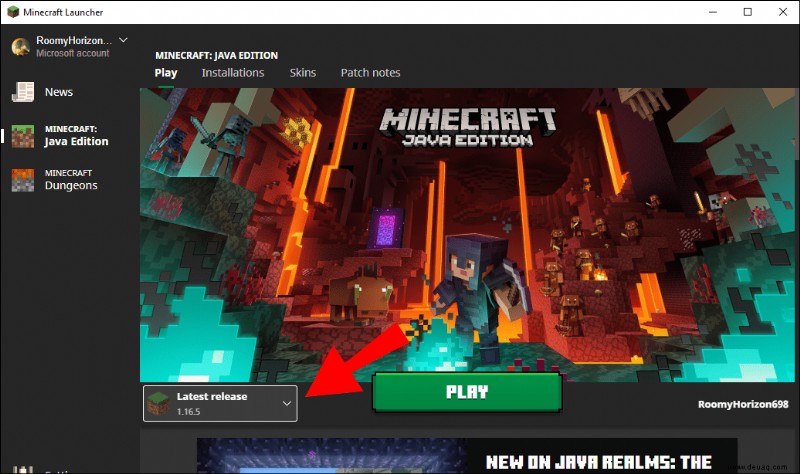The width and height of the screenshot is (800, 474).
Task: Open Minecraft Dungeons sidebar icon
Action: tap(23, 180)
